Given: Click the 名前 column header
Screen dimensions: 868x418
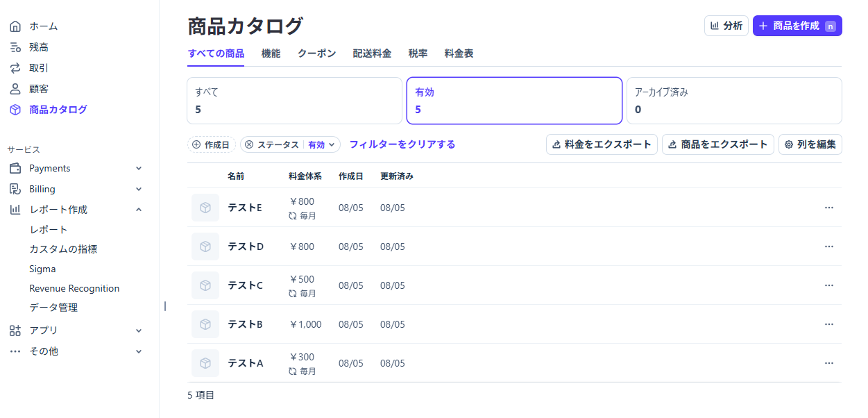Looking at the screenshot, I should (x=236, y=176).
